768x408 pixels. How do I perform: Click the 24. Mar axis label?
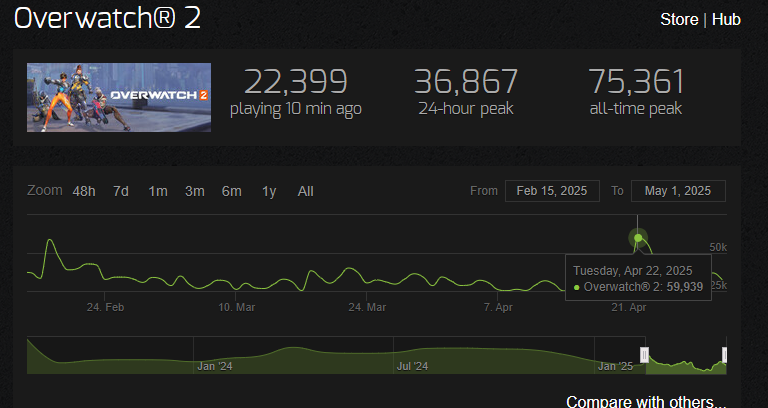[x=367, y=308]
